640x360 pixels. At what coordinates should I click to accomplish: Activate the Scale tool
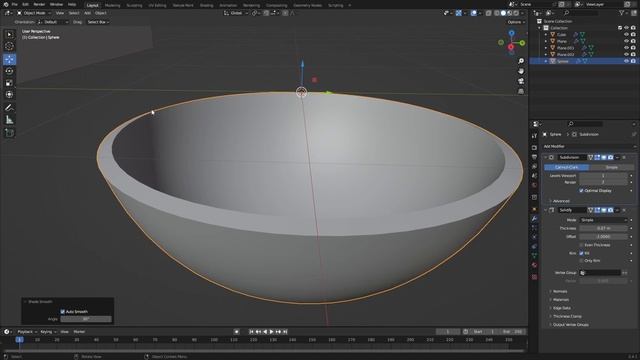pos(9,83)
